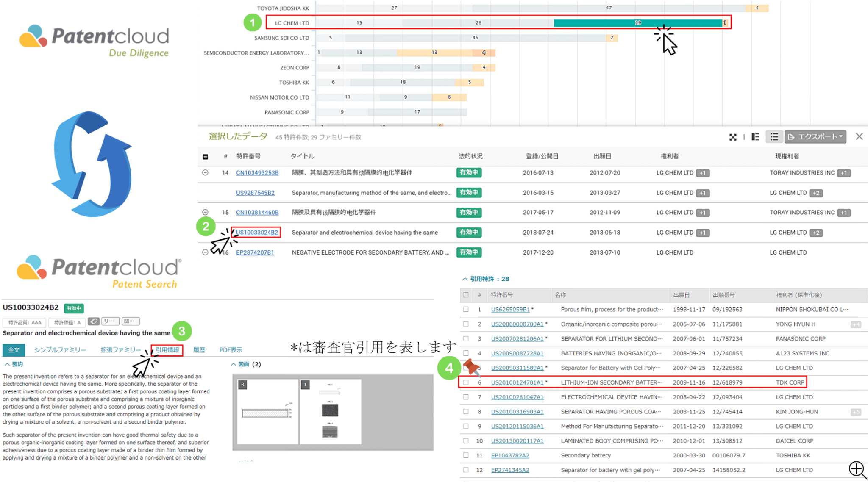The height and width of the screenshot is (482, 868).
Task: Collapse the 図面 (2) drawings section
Action: point(233,364)
